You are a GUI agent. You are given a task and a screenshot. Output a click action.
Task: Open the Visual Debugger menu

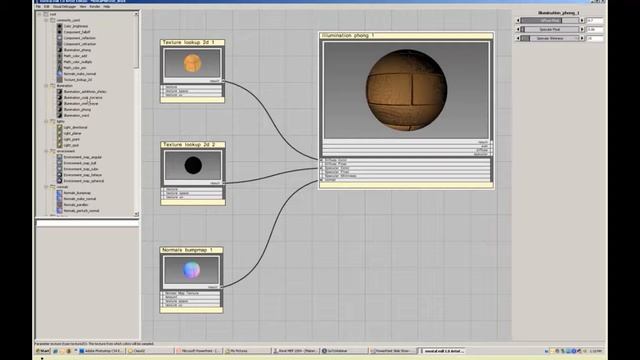(64, 7)
